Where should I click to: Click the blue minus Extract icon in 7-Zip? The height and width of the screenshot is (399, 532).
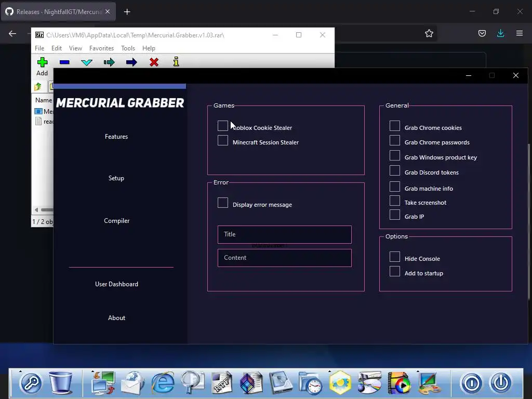pyautogui.click(x=64, y=62)
